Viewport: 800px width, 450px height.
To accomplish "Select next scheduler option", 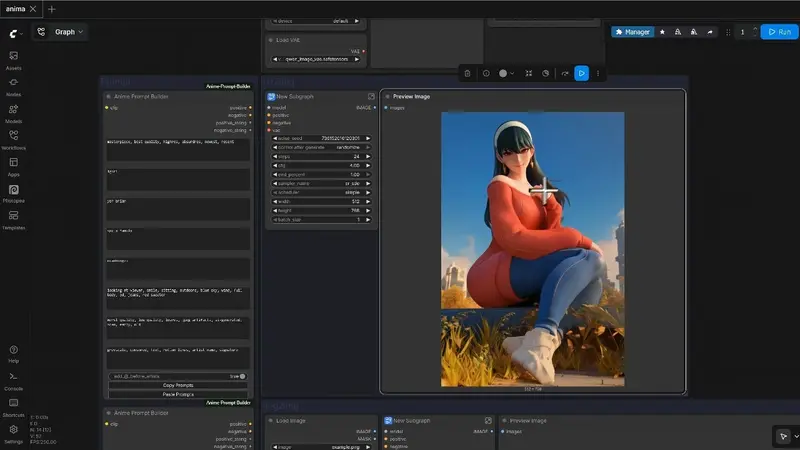I will point(368,192).
